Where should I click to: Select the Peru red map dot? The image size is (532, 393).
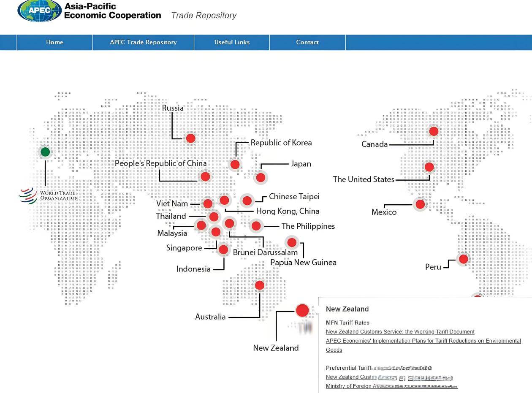(x=464, y=259)
